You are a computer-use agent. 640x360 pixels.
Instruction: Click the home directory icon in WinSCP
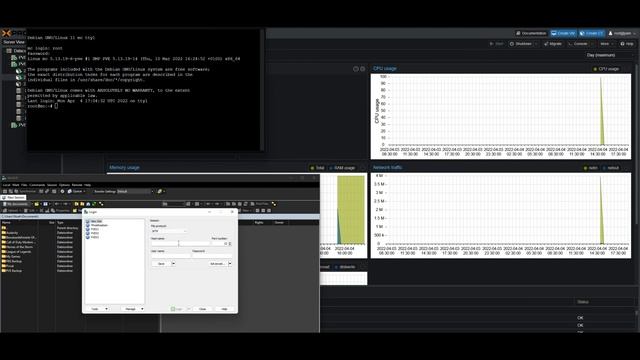click(88, 204)
